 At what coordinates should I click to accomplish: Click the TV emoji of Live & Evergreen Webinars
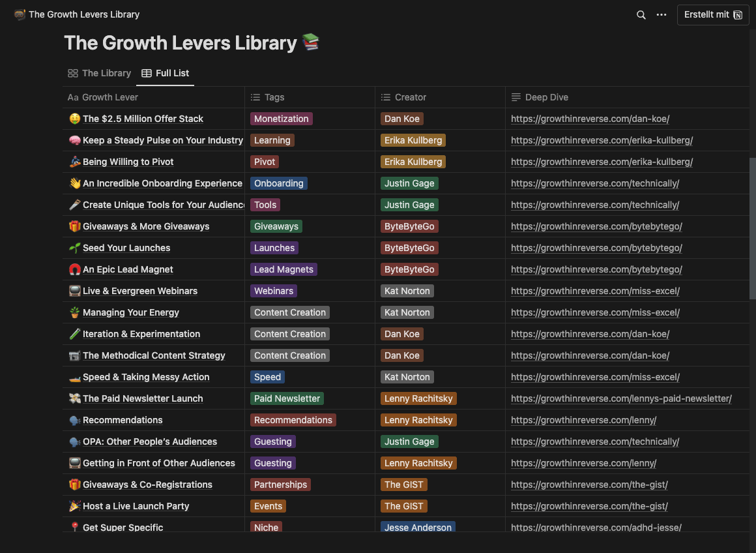[74, 291]
